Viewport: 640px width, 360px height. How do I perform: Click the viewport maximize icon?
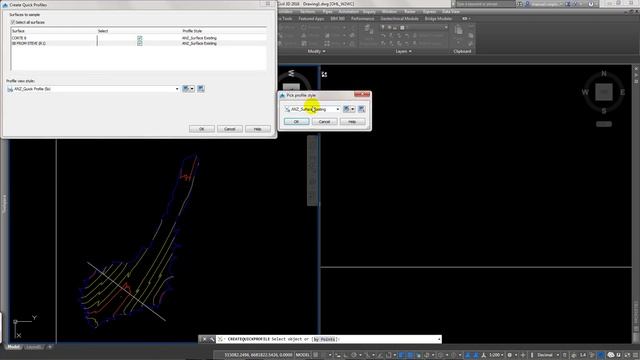coord(324,74)
